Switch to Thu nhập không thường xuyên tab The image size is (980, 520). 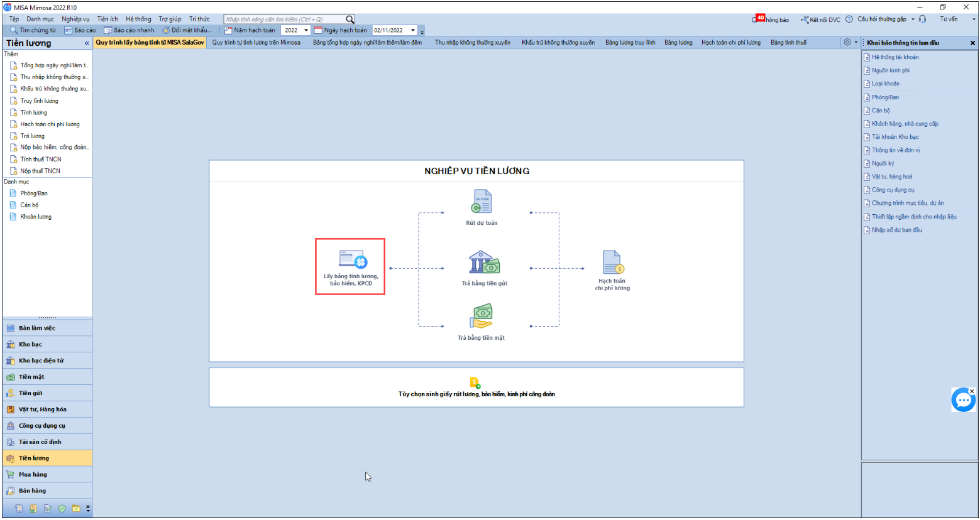(473, 43)
